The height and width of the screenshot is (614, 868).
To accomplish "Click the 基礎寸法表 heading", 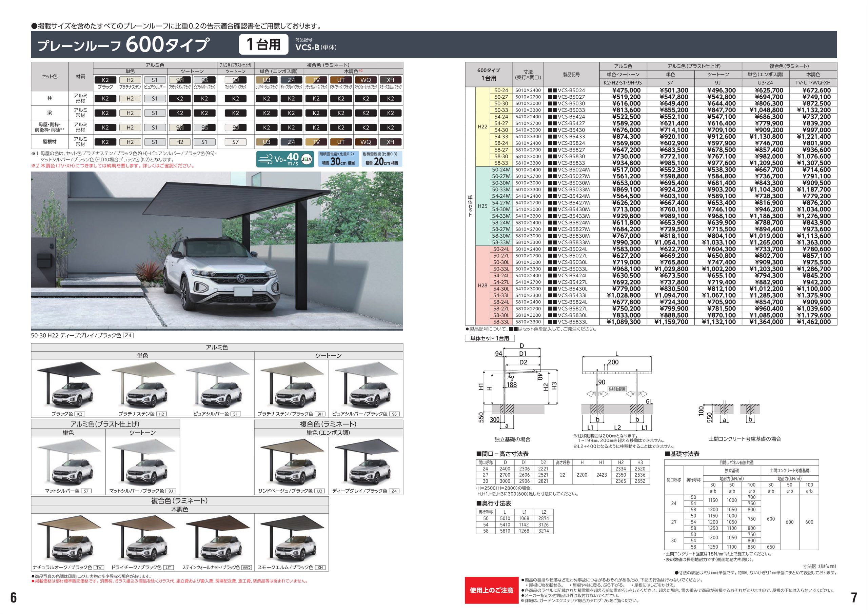I will (x=682, y=454).
